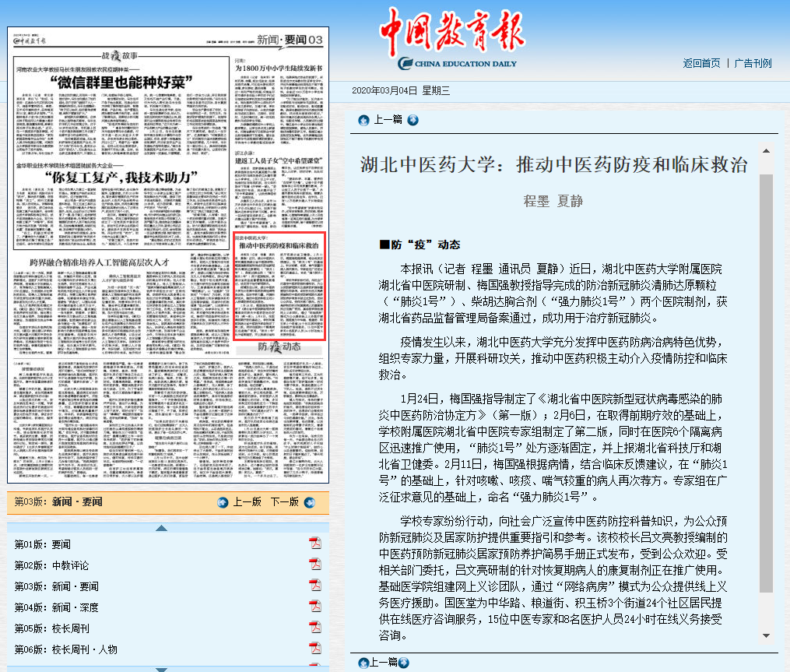Open PDF icon for 第04版 新闻·深度

315,606
